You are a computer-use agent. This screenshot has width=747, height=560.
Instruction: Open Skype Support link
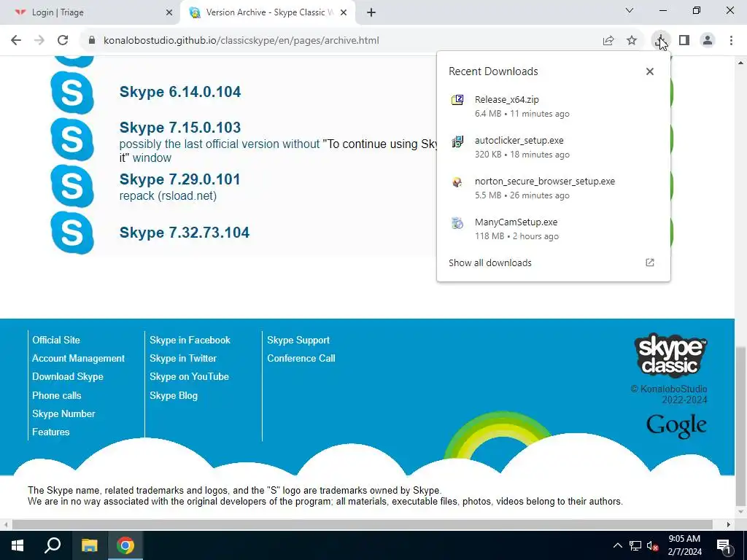point(298,340)
